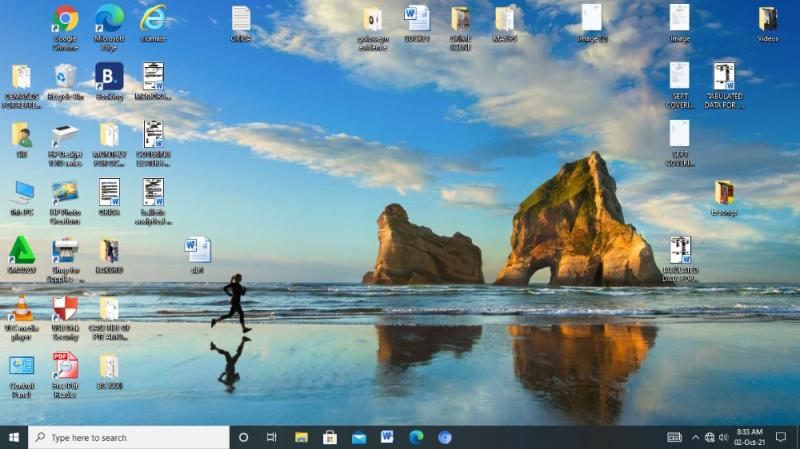Open the Videos folder on desktop

click(768, 19)
